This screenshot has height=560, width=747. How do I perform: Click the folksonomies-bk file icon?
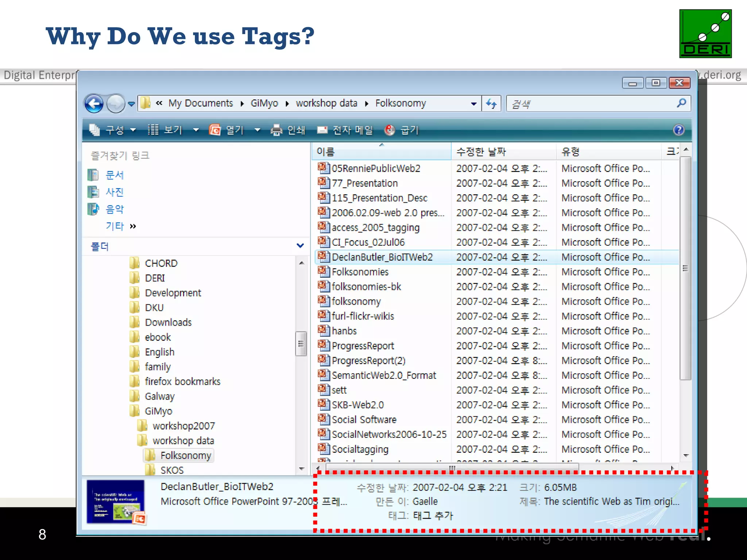pyautogui.click(x=323, y=286)
